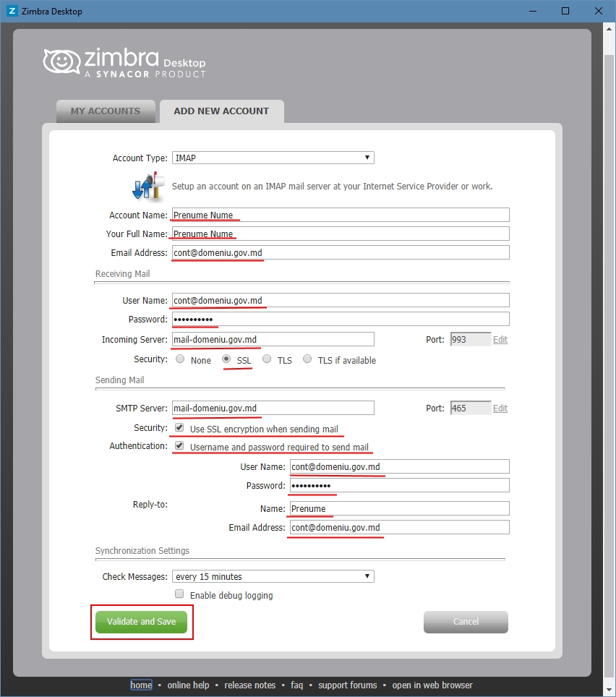This screenshot has width=616, height=697.
Task: Click the Validate and Save button
Action: (142, 622)
